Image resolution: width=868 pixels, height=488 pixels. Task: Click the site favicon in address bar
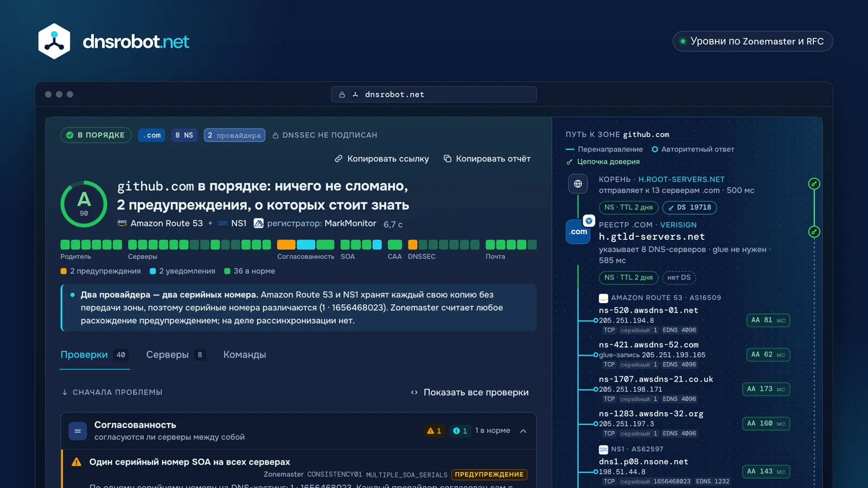pos(355,94)
